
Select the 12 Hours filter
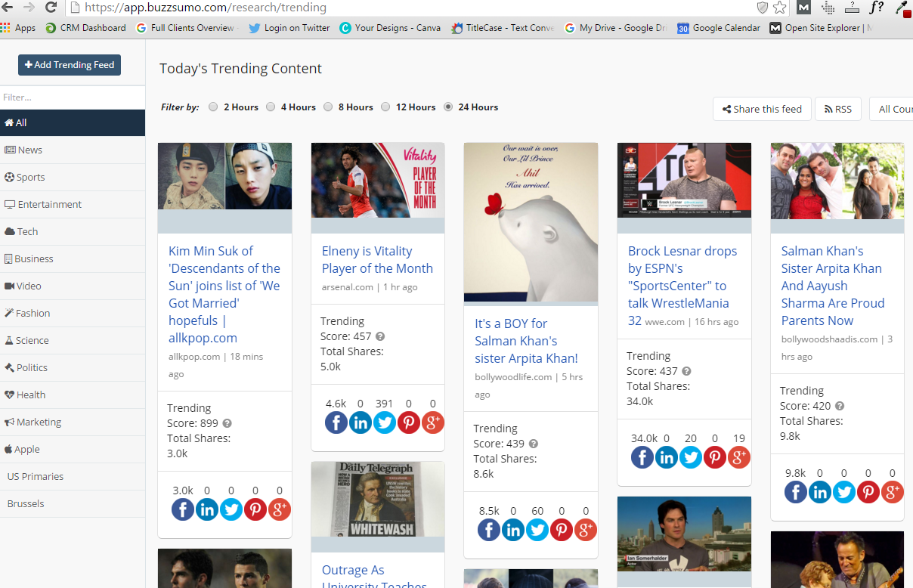tap(385, 107)
